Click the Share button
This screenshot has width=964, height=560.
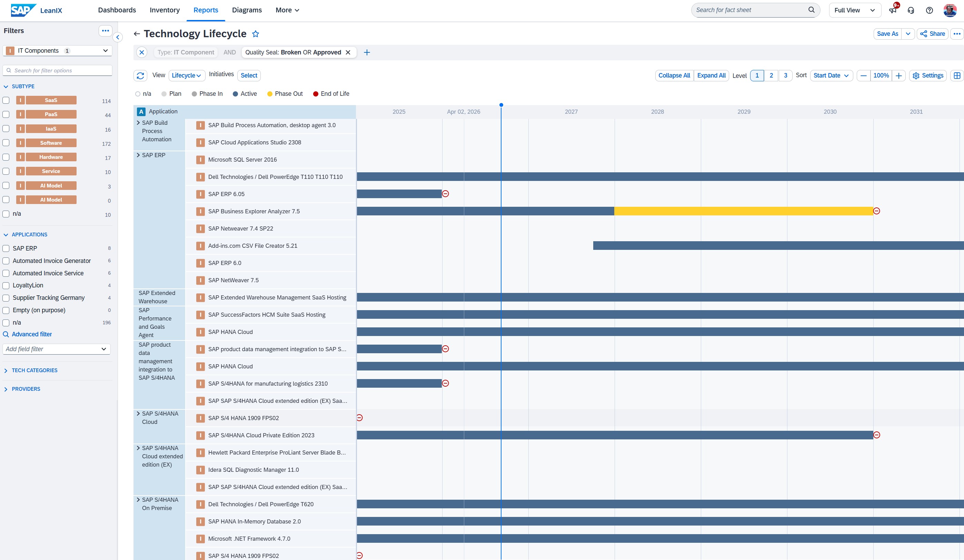click(933, 34)
